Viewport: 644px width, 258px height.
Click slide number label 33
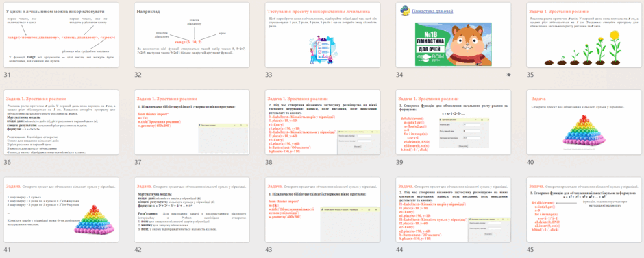click(269, 75)
